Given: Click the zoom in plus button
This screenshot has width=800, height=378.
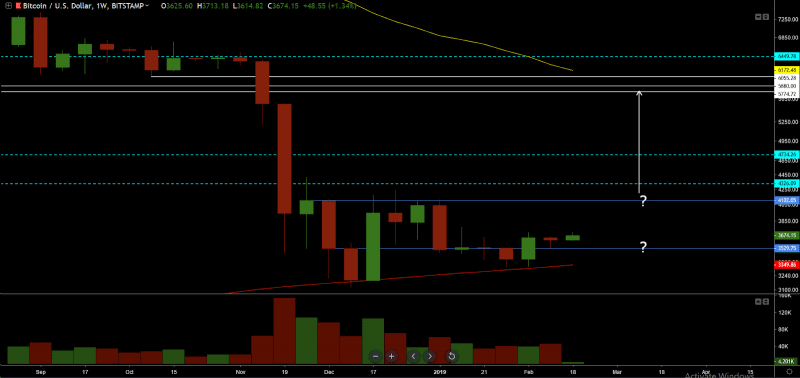Looking at the screenshot, I should 391,356.
